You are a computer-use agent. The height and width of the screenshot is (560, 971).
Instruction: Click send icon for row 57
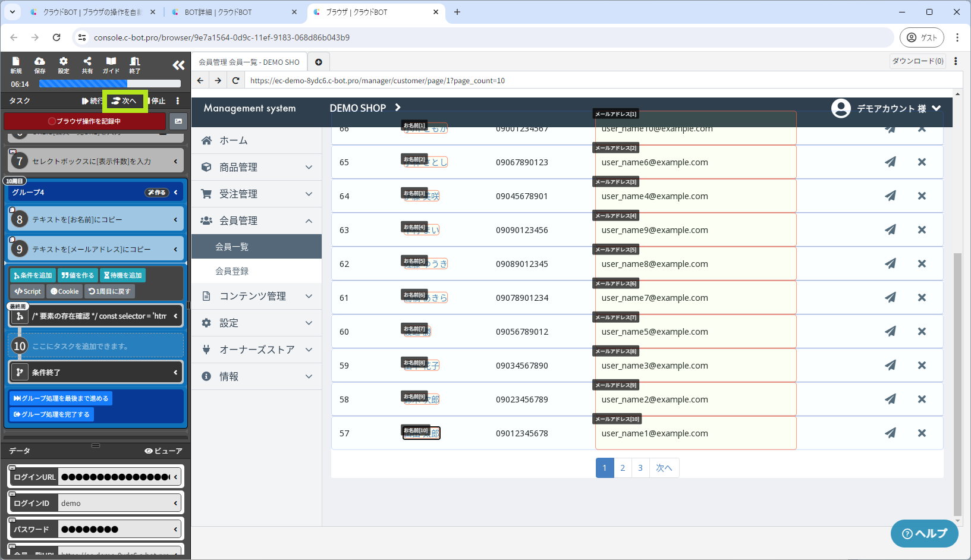tap(890, 433)
